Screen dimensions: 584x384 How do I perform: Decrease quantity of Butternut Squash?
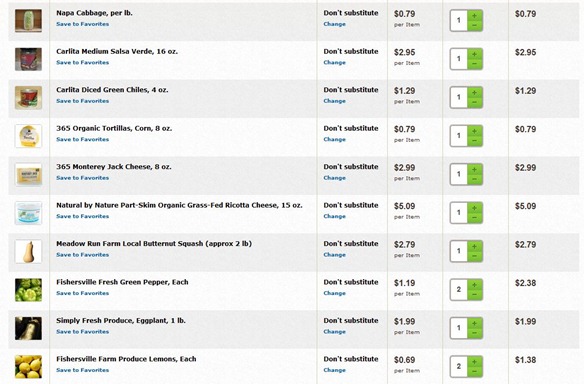point(474,257)
